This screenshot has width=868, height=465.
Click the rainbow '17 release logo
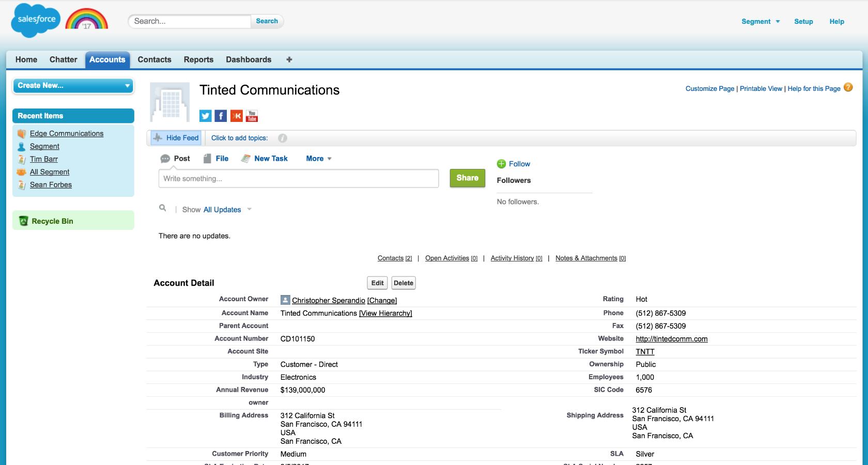coord(87,19)
